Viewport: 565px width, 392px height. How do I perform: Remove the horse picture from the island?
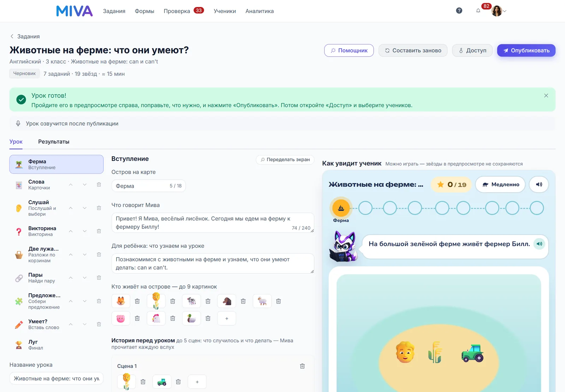243,301
